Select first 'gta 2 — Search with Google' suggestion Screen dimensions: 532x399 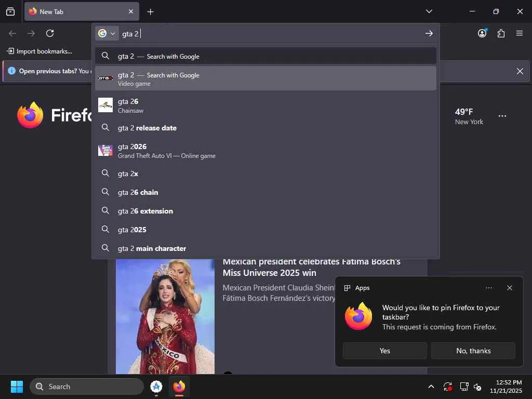[x=265, y=56]
